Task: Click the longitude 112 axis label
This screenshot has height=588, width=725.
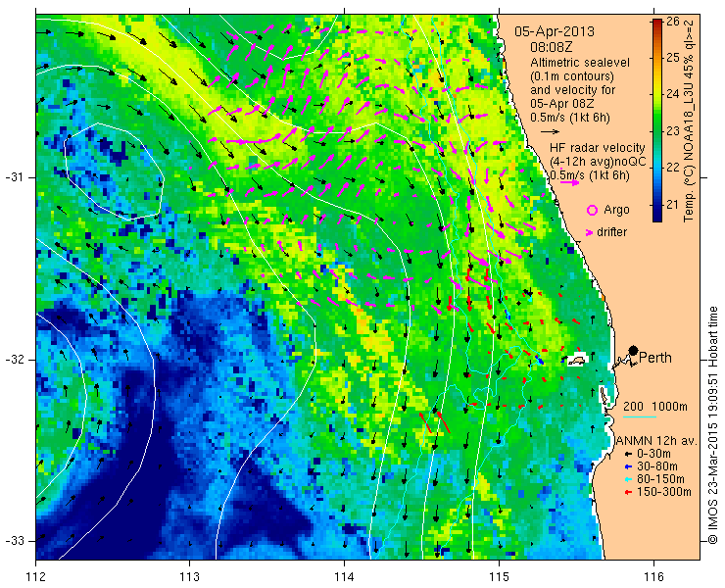Action: click(36, 577)
